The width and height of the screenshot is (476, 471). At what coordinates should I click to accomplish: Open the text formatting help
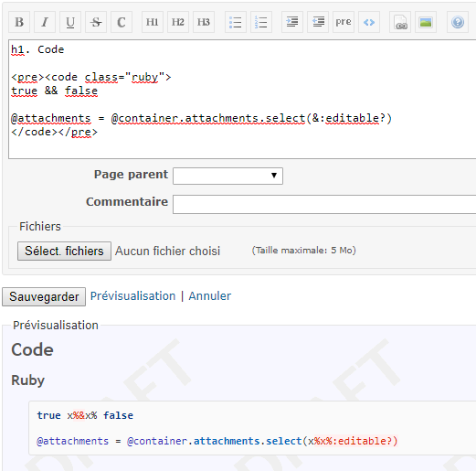coord(458,22)
